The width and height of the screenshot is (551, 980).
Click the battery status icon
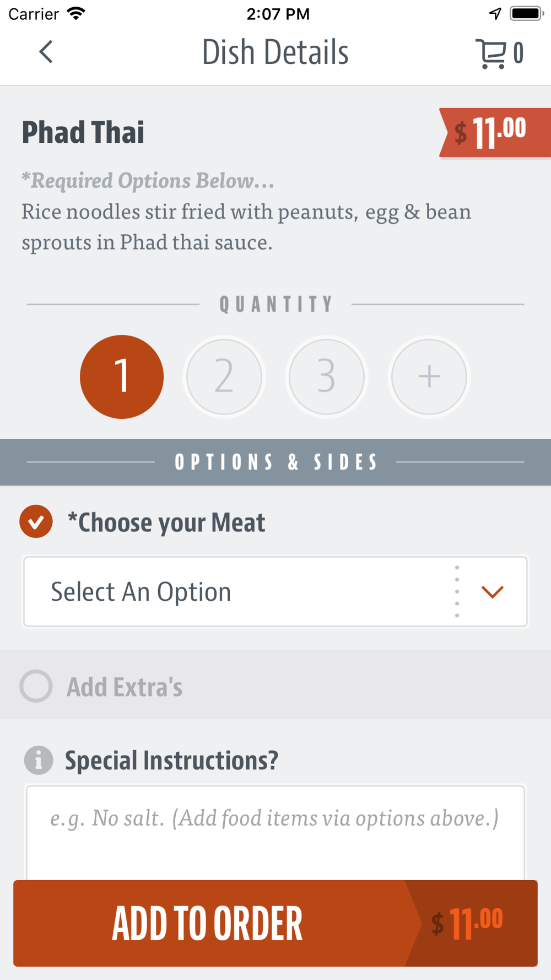tap(526, 13)
